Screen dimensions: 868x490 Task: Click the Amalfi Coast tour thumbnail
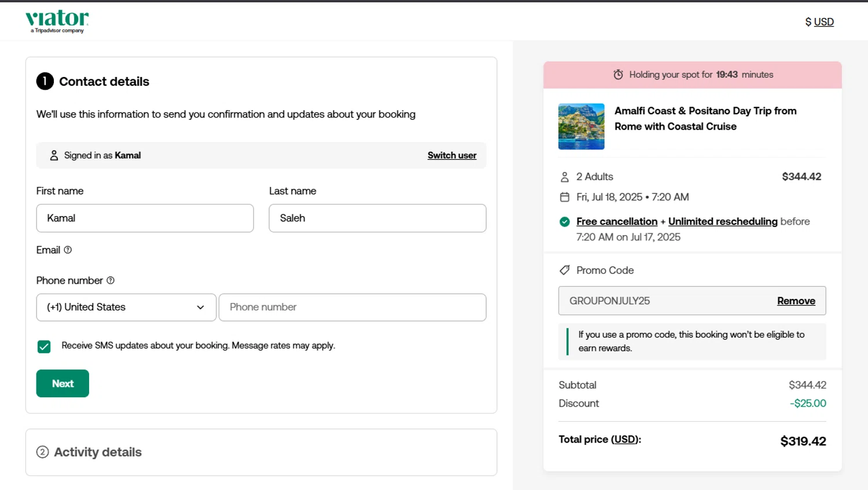tap(581, 126)
